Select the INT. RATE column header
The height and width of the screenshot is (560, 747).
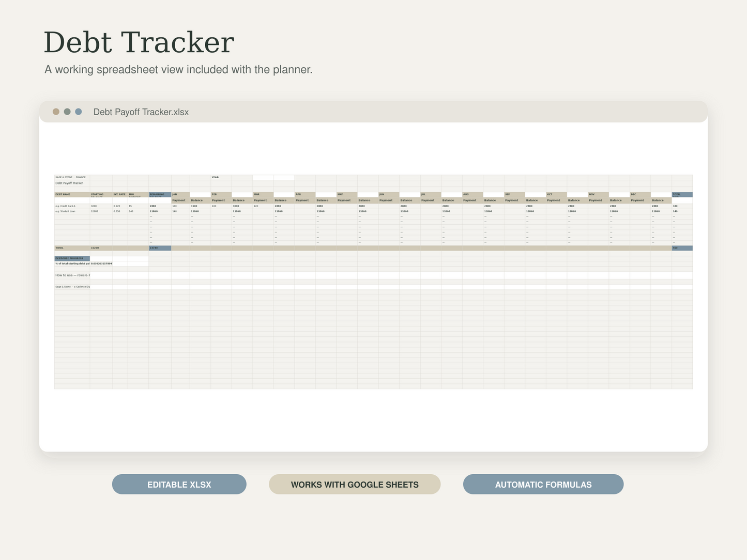tap(120, 195)
